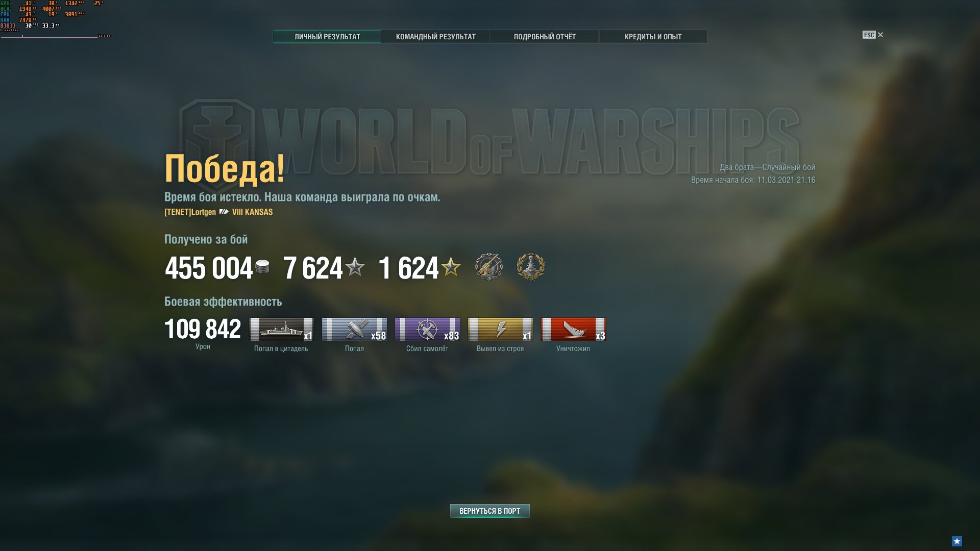Open the Командный результат tab

click(x=435, y=37)
